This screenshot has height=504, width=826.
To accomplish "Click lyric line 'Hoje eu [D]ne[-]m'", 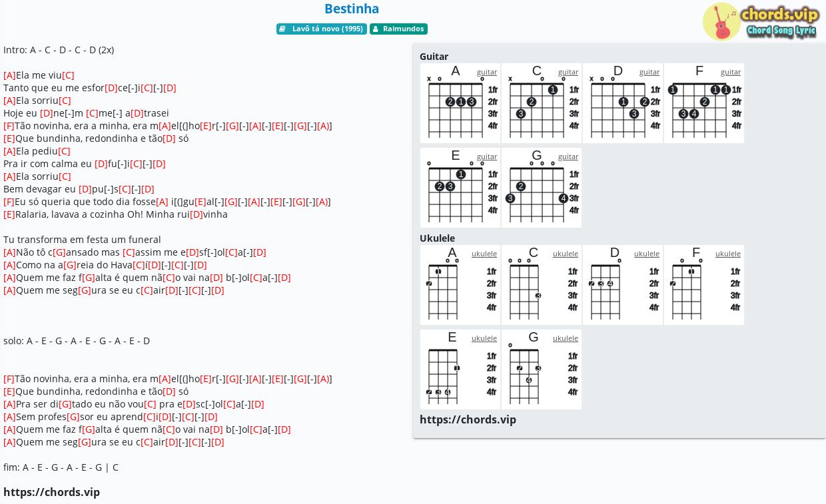I will coord(86,113).
